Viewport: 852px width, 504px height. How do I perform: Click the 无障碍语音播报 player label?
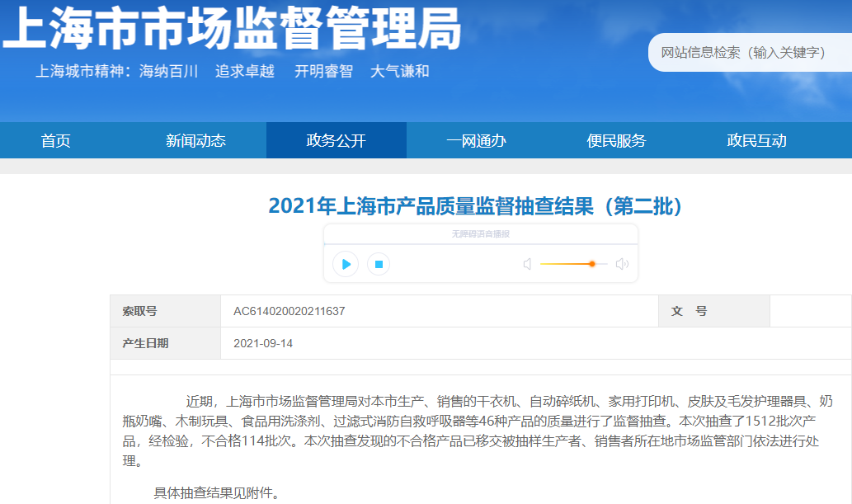[x=480, y=234]
